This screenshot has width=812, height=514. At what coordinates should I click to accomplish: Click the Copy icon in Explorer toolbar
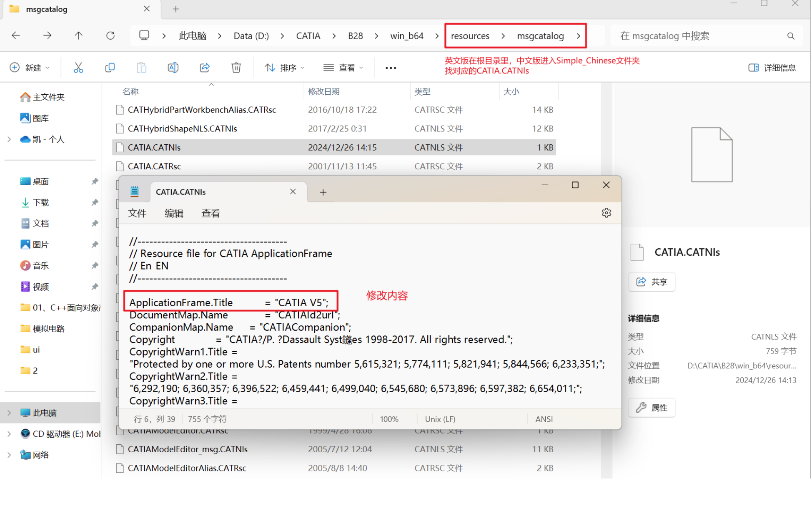[110, 68]
